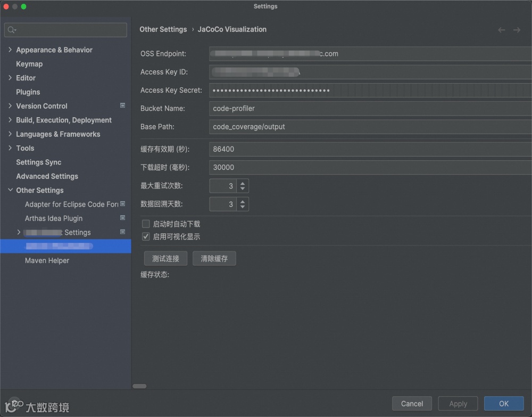This screenshot has width=532, height=417.
Task: Click the Apply button
Action: click(x=458, y=403)
